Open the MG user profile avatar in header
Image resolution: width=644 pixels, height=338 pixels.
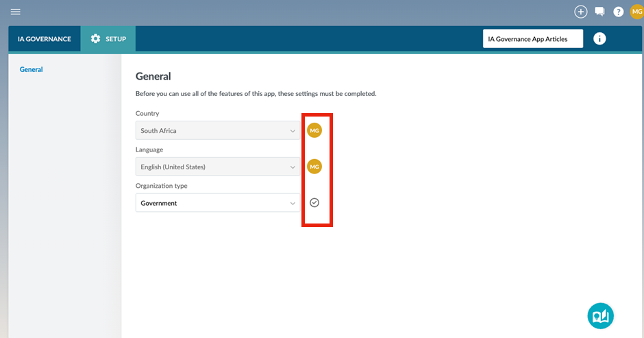(x=636, y=12)
